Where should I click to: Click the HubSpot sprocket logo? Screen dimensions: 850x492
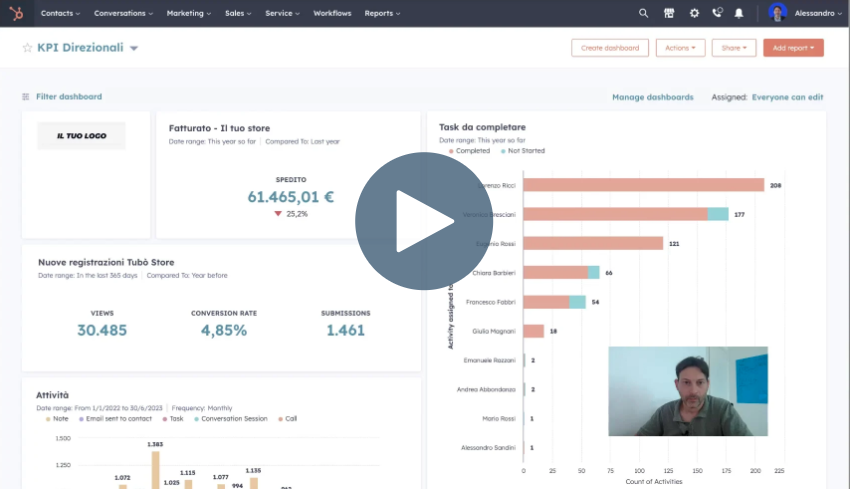coord(16,13)
